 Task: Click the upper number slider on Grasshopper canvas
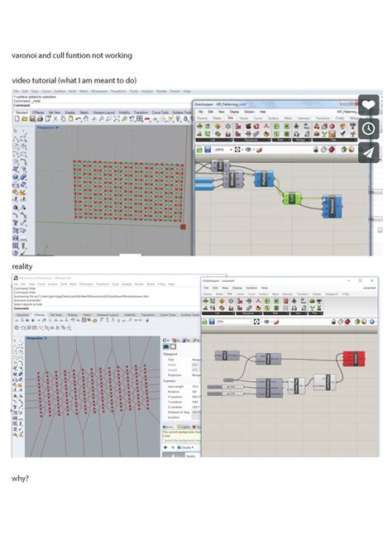pos(225,387)
